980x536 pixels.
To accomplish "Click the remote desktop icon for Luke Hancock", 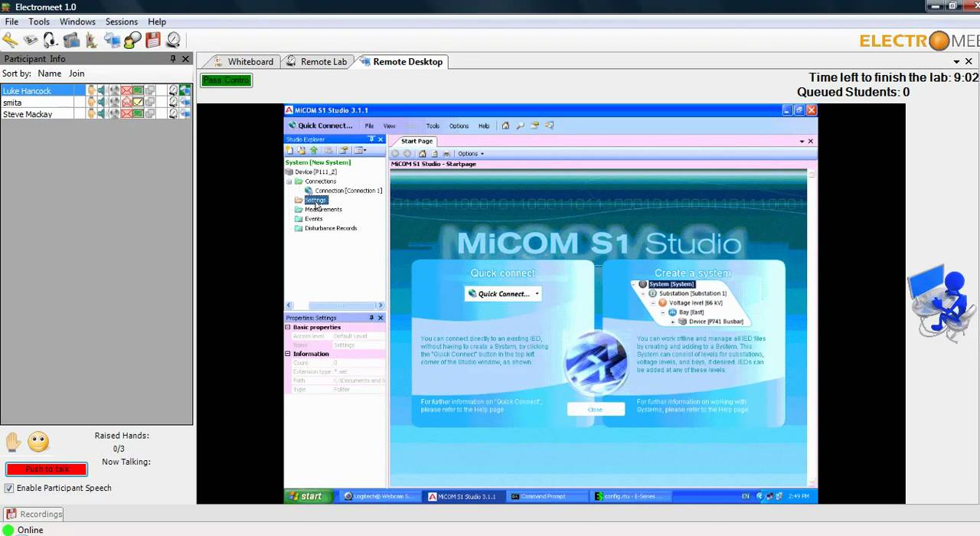I will 185,90.
